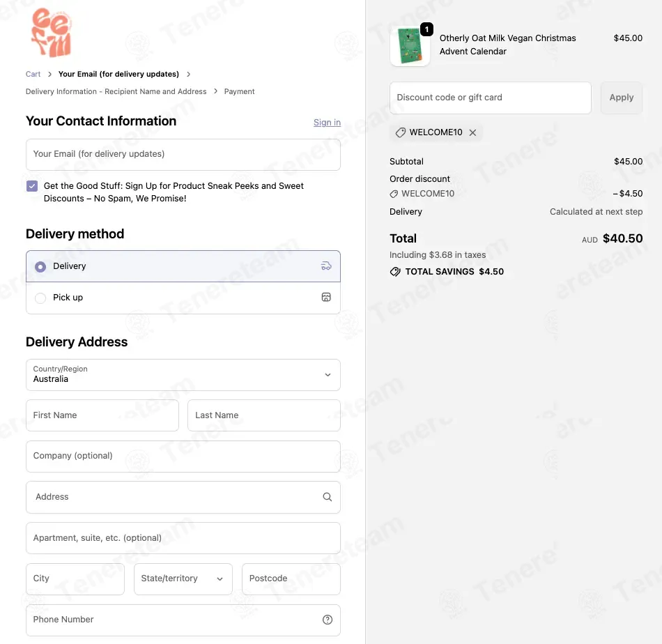
Task: Click the Payment breadcrumb step
Action: [239, 91]
